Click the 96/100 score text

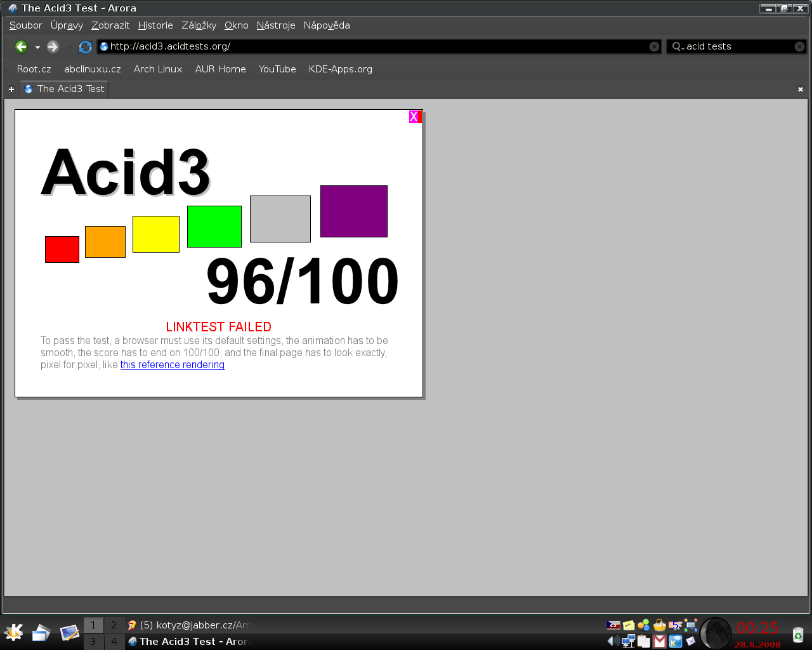(x=303, y=282)
